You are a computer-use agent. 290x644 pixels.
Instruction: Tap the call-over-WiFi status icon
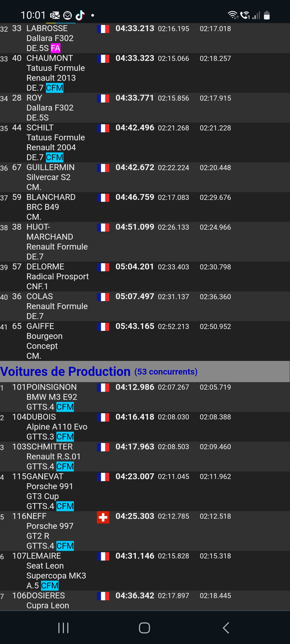245,15
